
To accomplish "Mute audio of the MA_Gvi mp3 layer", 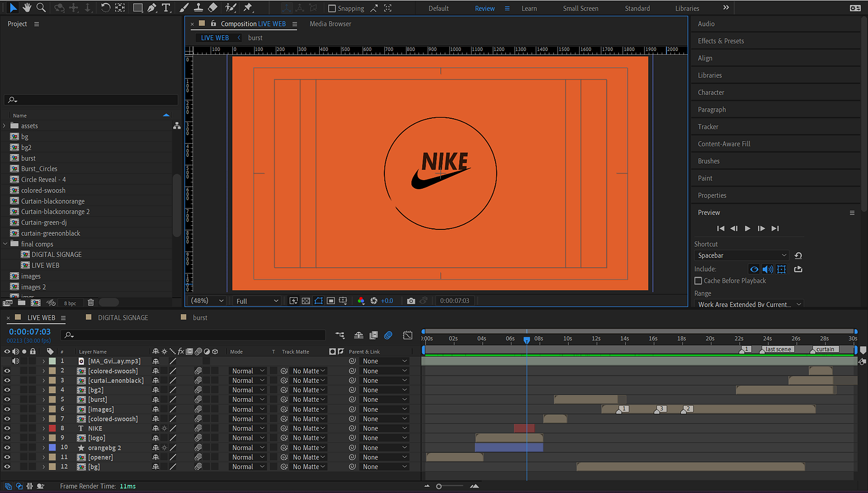I will click(x=16, y=361).
